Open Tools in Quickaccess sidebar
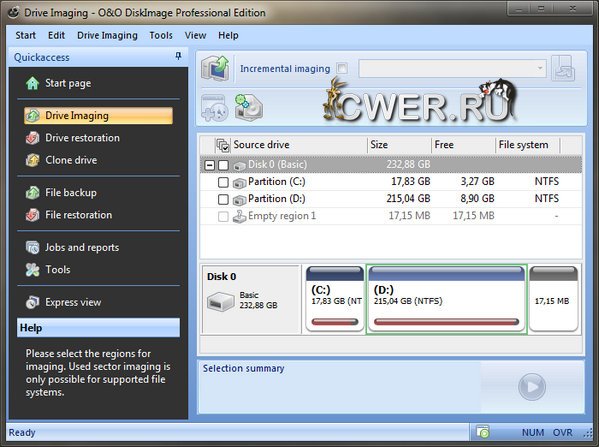This screenshot has width=599, height=447. 48,270
